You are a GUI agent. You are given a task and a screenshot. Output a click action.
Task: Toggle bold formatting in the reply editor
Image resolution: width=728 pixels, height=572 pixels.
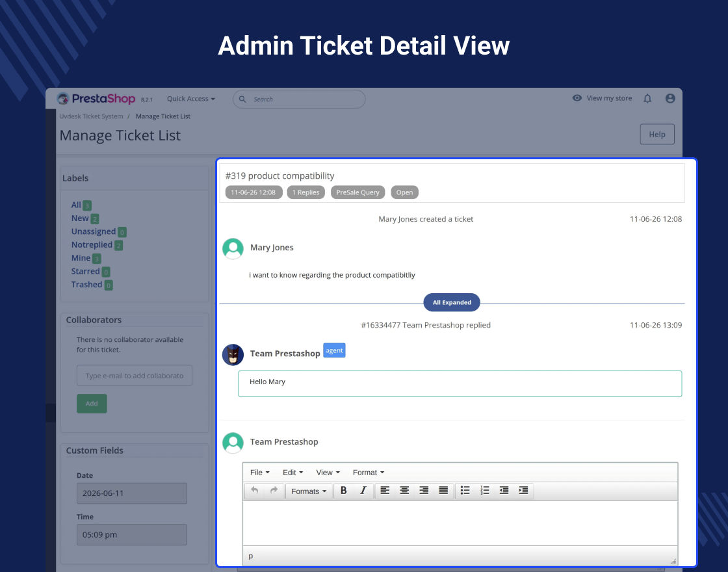(344, 490)
